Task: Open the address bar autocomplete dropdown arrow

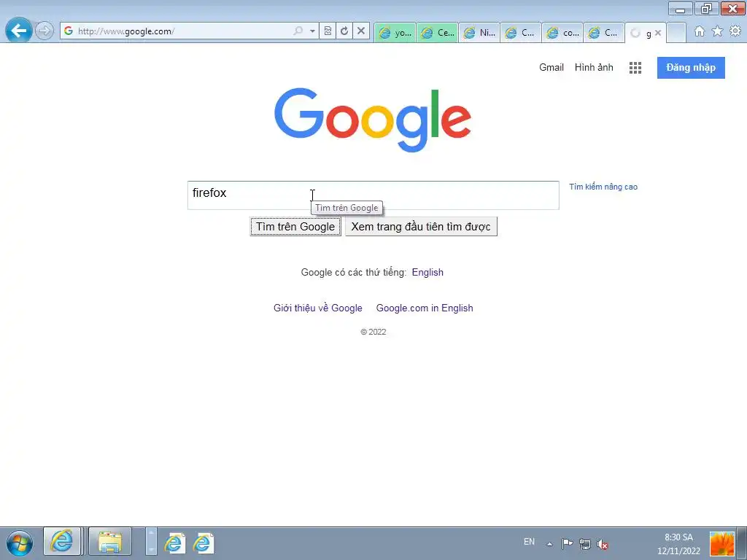Action: [312, 31]
